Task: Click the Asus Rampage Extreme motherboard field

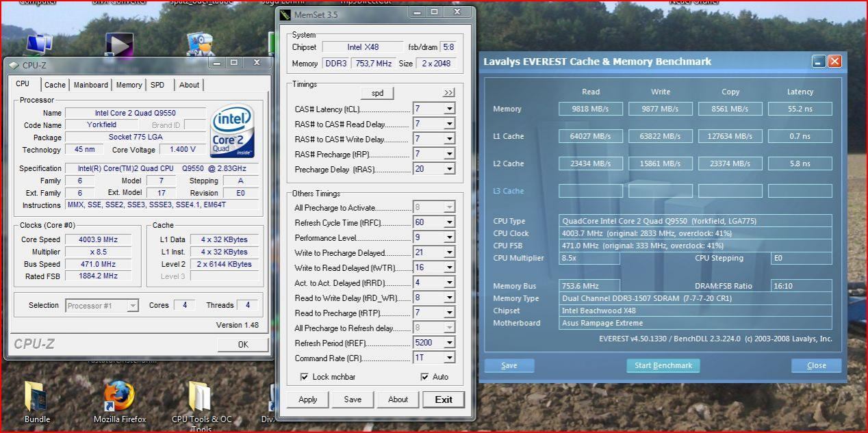Action: (695, 323)
